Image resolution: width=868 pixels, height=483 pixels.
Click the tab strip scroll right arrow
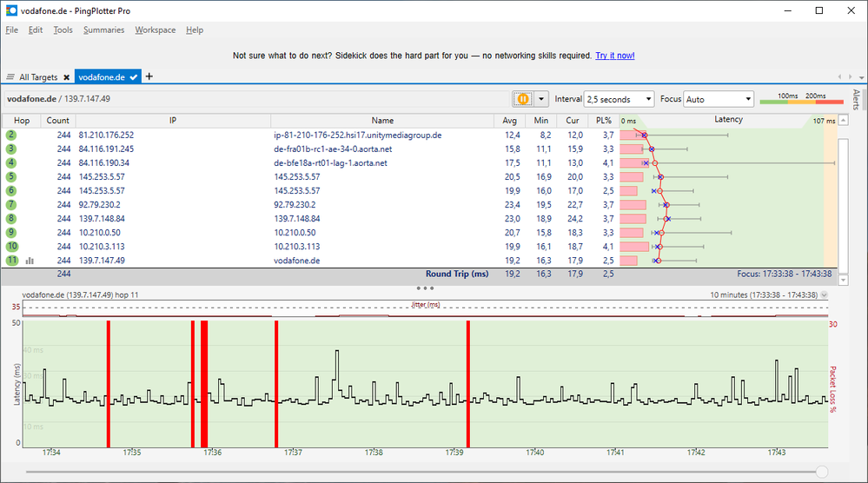pos(851,77)
